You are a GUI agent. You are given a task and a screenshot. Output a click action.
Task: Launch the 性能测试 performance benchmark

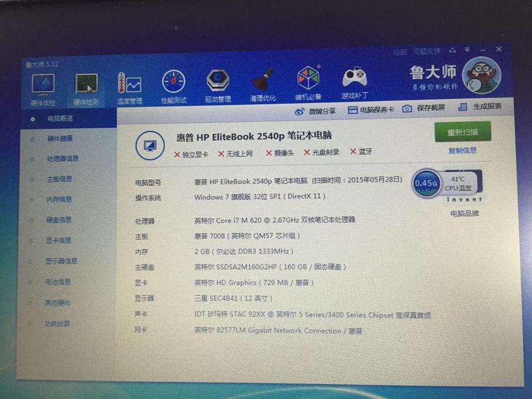[173, 87]
